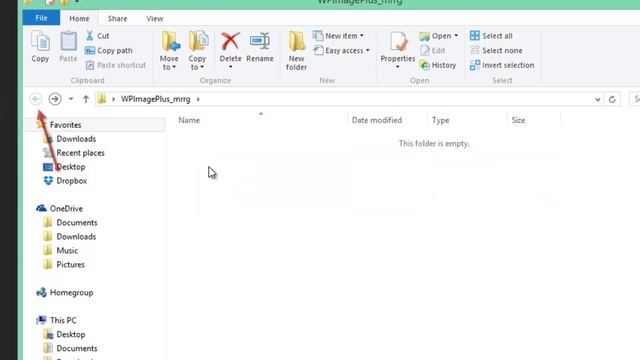Image resolution: width=640 pixels, height=360 pixels.
Task: Open the recent locations dropdown arrow
Action: pos(71,99)
